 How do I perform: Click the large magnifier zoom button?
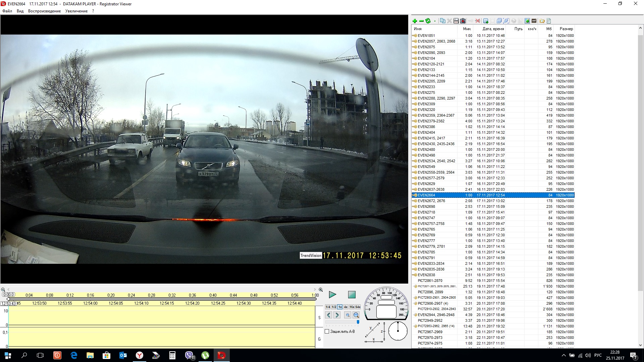[356, 315]
